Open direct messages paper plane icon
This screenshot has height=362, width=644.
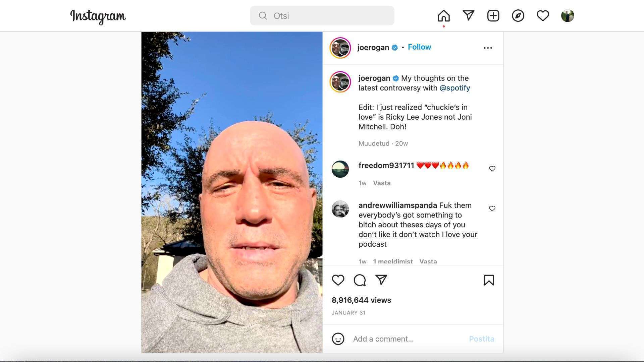point(468,15)
